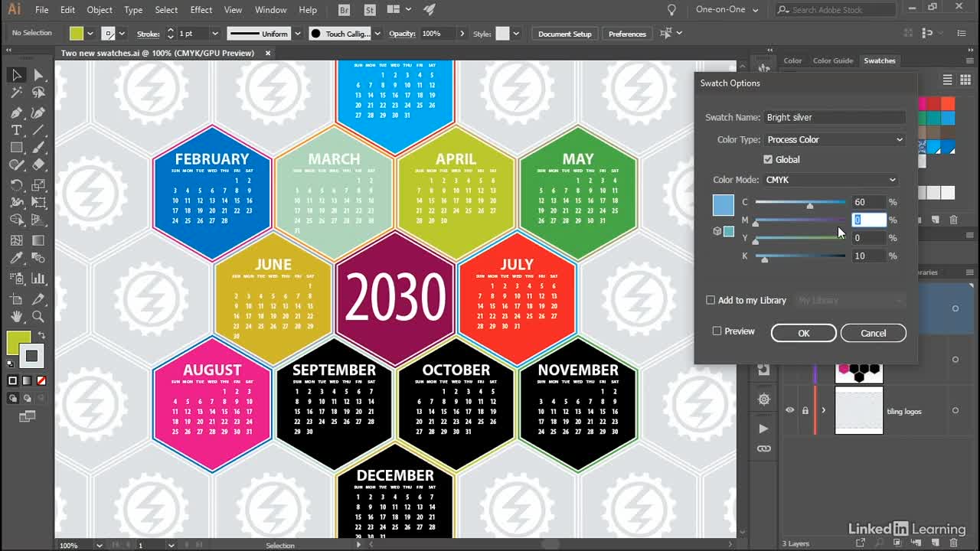Select the Paintbrush tool
The height and width of the screenshot is (551, 980).
[38, 148]
